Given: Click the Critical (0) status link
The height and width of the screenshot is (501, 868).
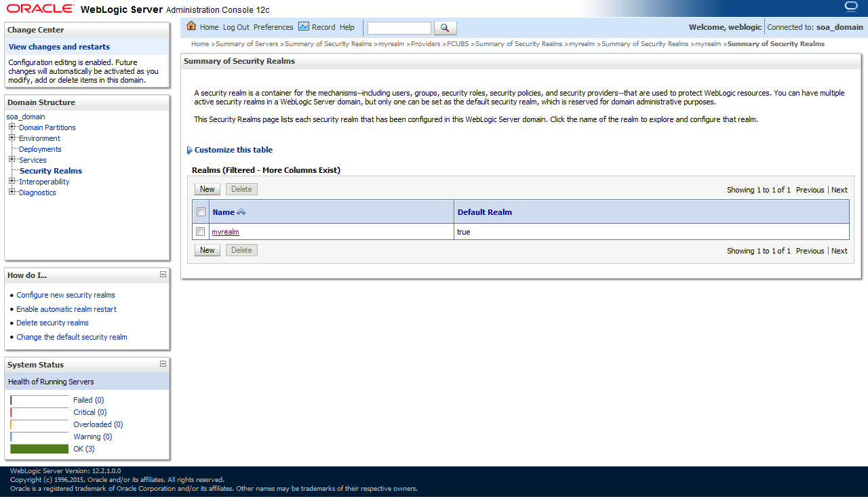Looking at the screenshot, I should coord(90,412).
